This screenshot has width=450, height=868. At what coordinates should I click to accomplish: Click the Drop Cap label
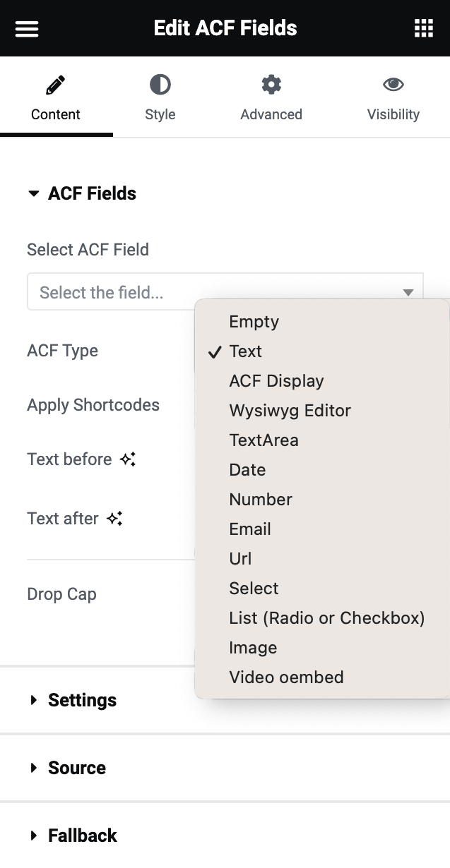coord(61,593)
